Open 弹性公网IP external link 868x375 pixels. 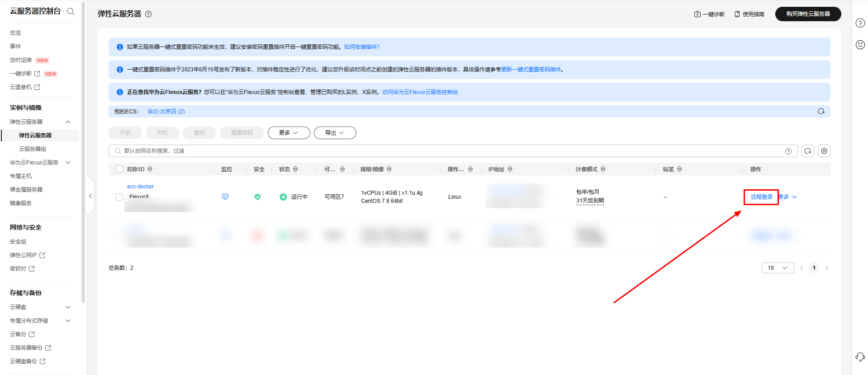click(x=28, y=255)
